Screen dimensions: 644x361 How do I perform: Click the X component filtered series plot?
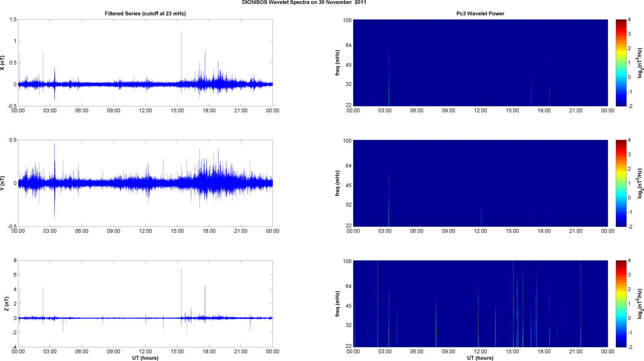[x=145, y=63]
